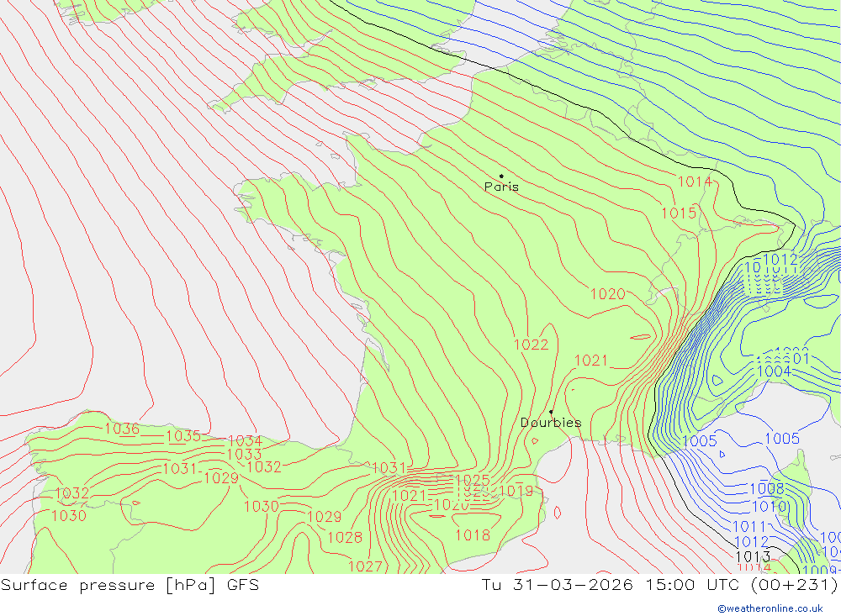Click the 1018 isobar label
Viewport: 841px width, 616px height.
click(x=473, y=535)
